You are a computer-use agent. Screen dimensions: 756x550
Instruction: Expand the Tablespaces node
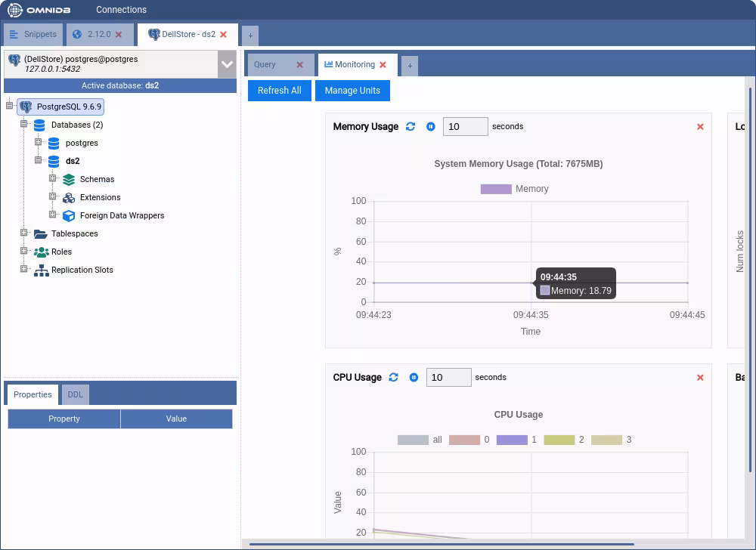click(23, 233)
